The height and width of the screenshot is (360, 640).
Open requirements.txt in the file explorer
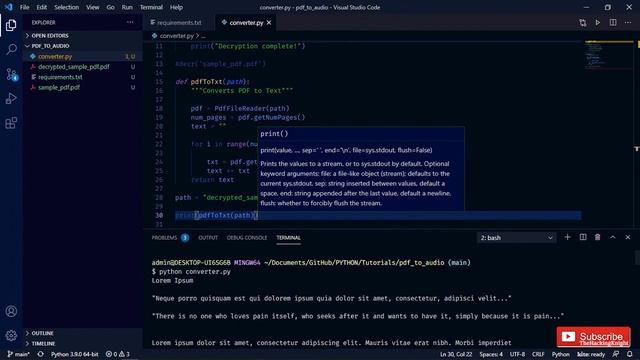point(82,77)
